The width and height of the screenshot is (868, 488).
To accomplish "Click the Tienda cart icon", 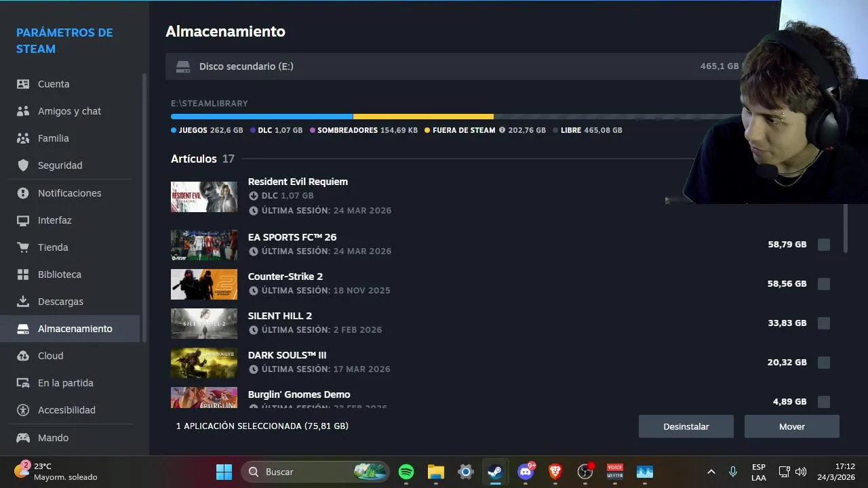I will click(x=23, y=247).
